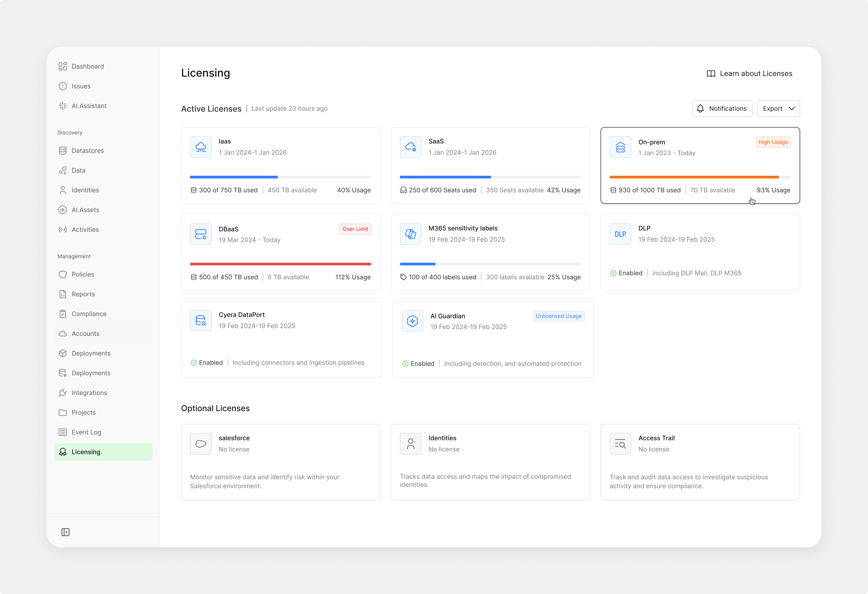
Task: Click the High Usage badge on On-prem
Action: (x=773, y=142)
